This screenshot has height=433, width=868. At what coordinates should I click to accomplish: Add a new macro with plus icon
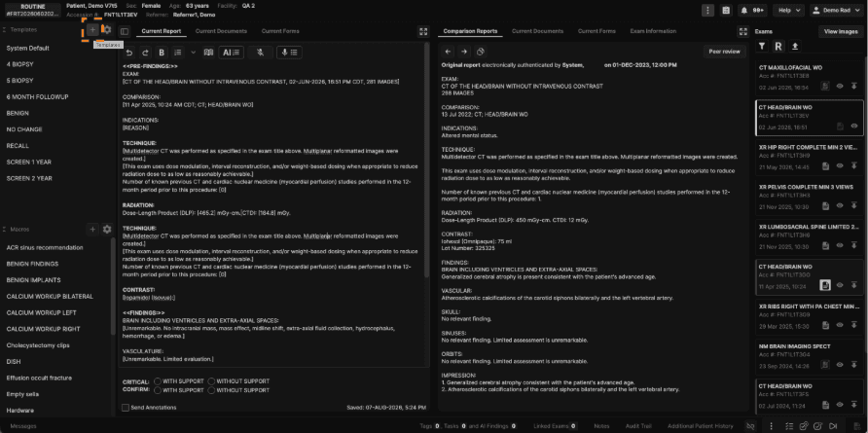92,229
